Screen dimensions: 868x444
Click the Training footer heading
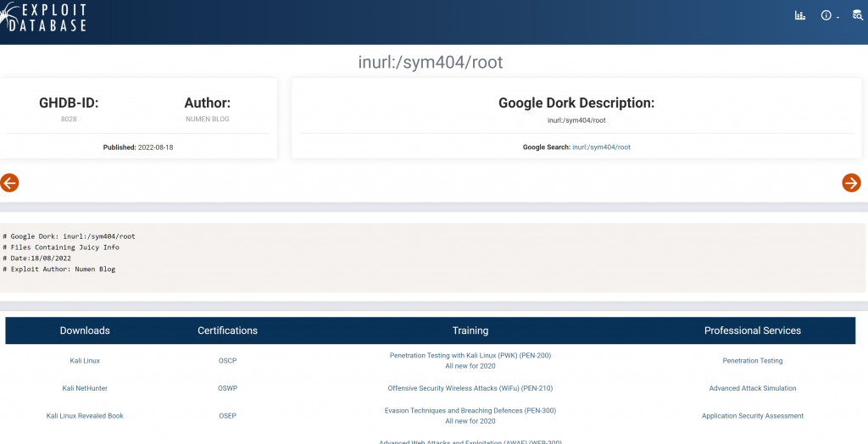click(470, 330)
